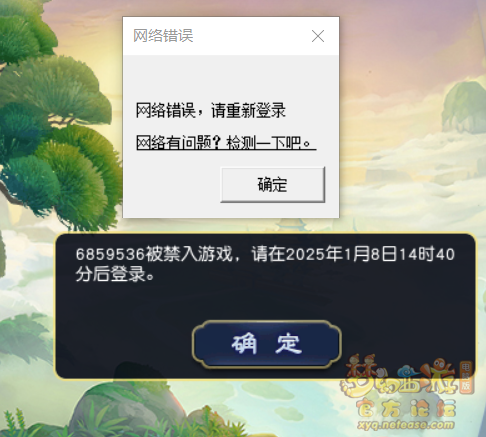Image resolution: width=486 pixels, height=437 pixels.
Task: Click the ornate 确定 button on ban notice
Action: click(267, 344)
